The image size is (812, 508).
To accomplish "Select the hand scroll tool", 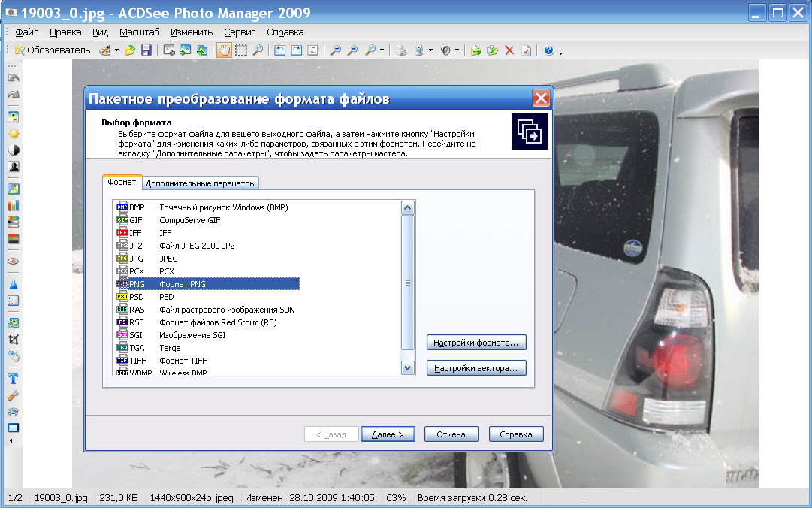I will coord(224,50).
